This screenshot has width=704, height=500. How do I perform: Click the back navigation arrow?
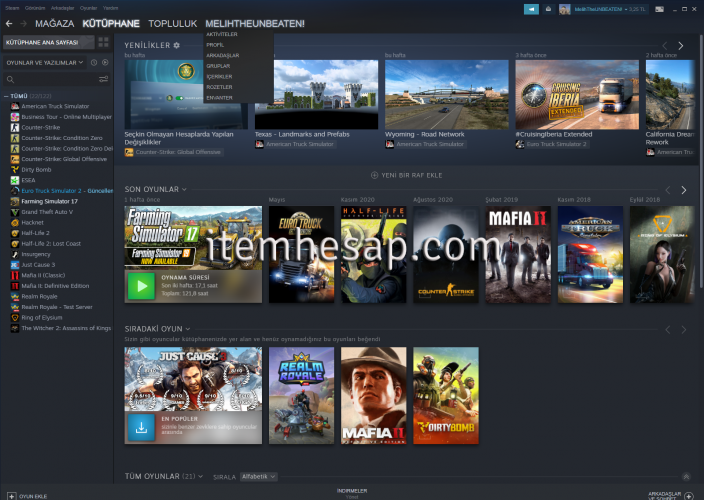pos(9,22)
